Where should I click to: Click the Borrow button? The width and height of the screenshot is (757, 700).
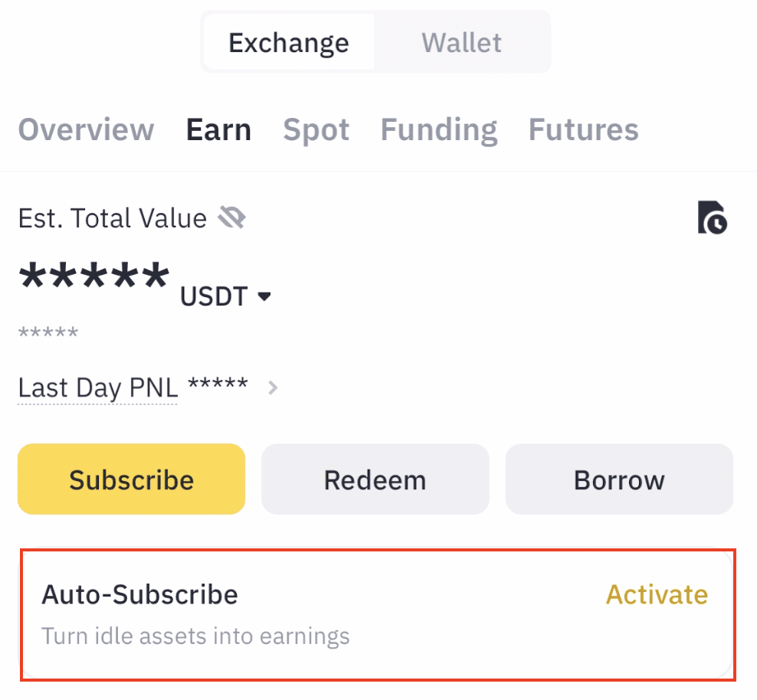coord(619,480)
